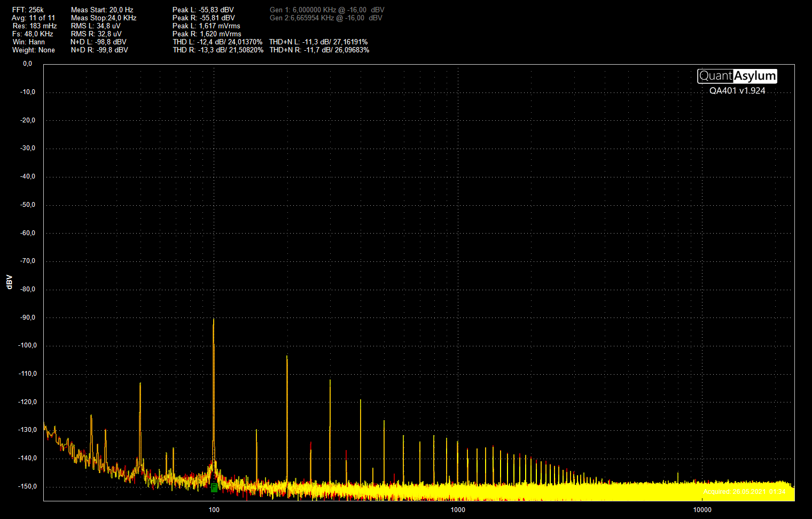812x519 pixels.
Task: Select the '-120,0' Y-axis label
Action: tap(28, 402)
